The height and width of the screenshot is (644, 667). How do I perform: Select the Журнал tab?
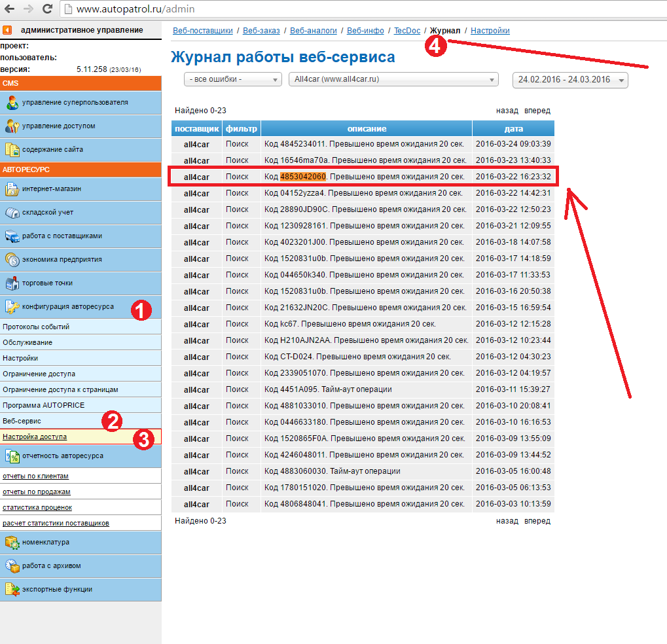pos(445,31)
